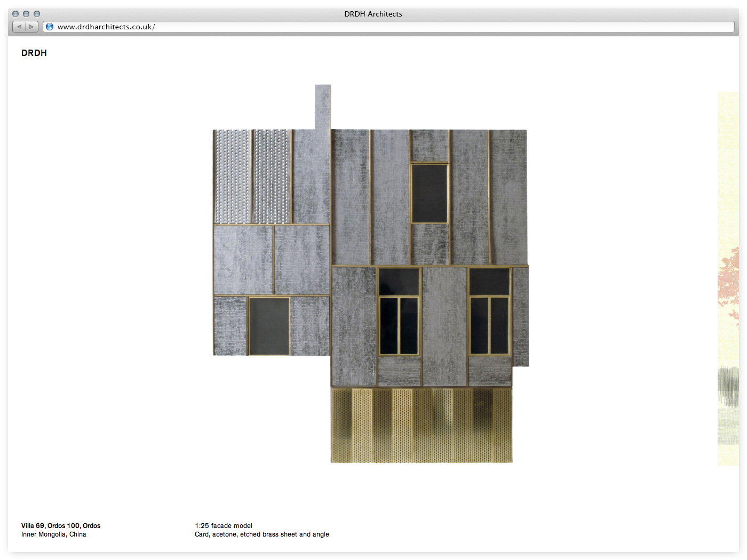Image resolution: width=747 pixels, height=560 pixels.
Task: Click the red tree in the next slide
Action: click(x=728, y=283)
